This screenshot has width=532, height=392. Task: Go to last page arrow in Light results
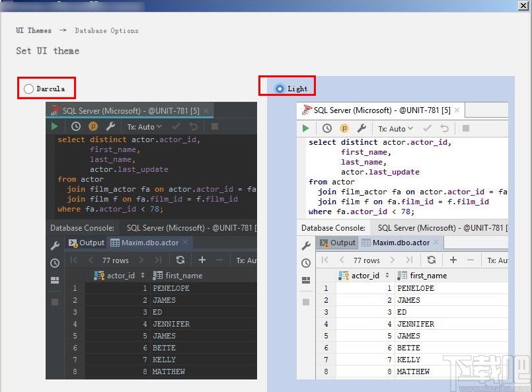(x=409, y=260)
